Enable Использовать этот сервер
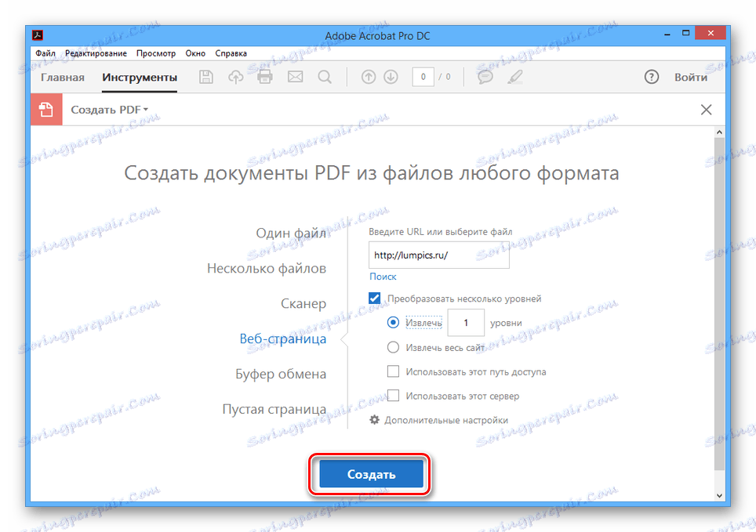This screenshot has width=756, height=532. click(393, 395)
